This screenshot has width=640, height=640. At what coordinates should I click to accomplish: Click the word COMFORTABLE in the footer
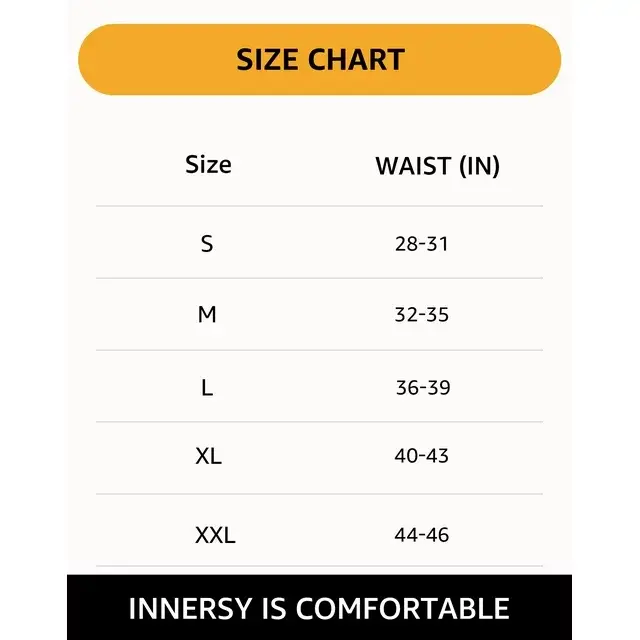(x=403, y=608)
